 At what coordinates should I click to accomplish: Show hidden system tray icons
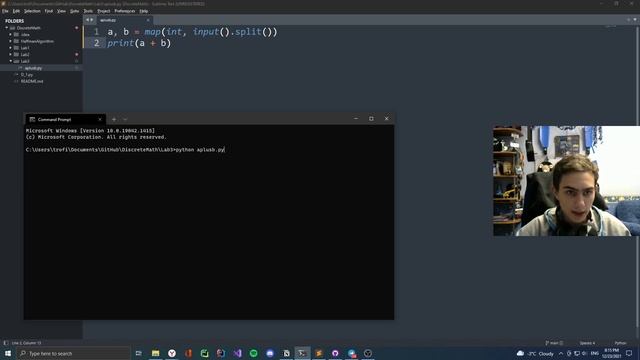[561, 353]
